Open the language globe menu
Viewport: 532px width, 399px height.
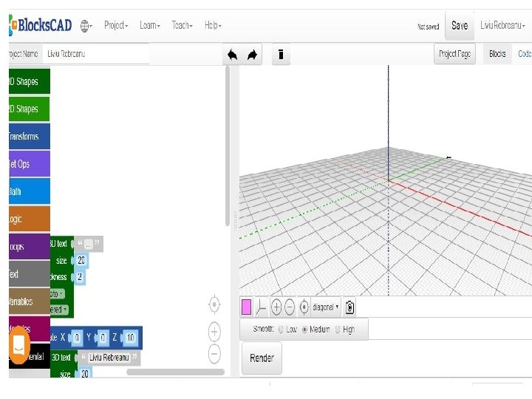coord(86,25)
